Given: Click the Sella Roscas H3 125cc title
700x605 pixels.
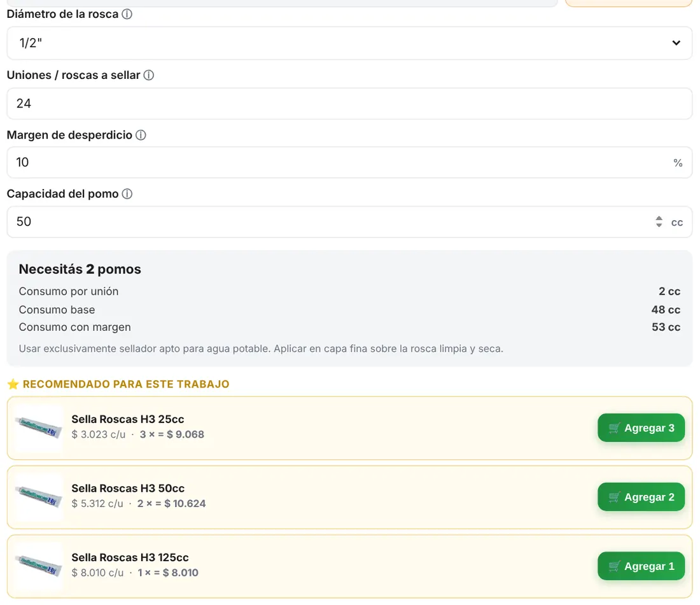Looking at the screenshot, I should tap(130, 558).
